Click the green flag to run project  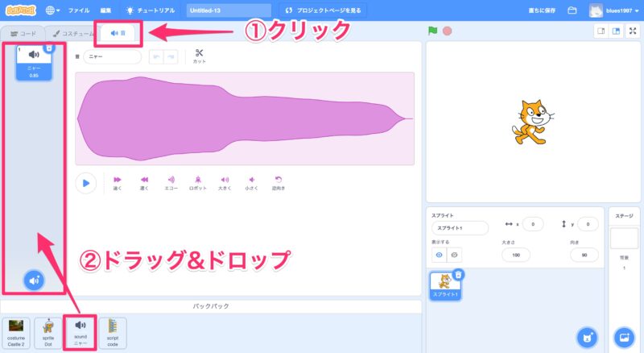(x=432, y=31)
